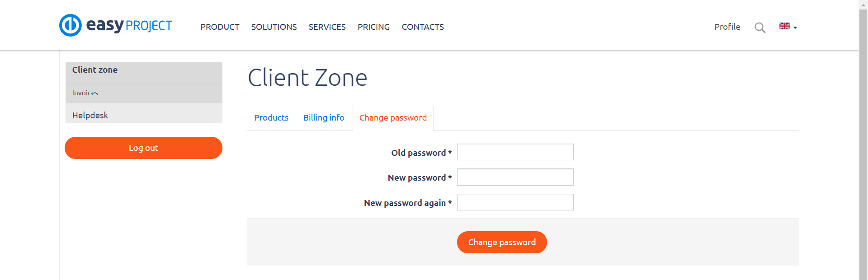The width and height of the screenshot is (868, 280).
Task: Click the UK flag language icon
Action: (x=784, y=26)
